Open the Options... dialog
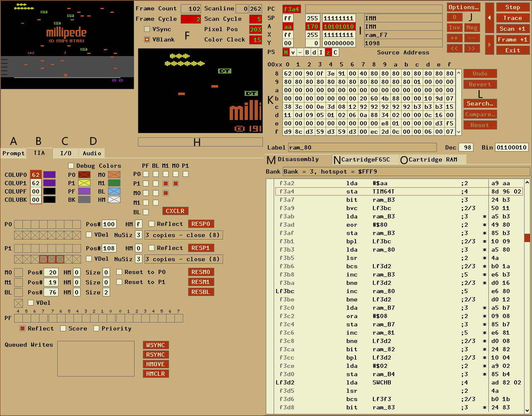 (463, 7)
